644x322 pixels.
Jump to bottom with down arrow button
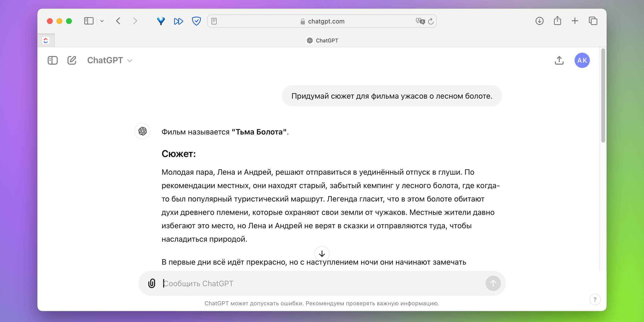click(x=322, y=254)
